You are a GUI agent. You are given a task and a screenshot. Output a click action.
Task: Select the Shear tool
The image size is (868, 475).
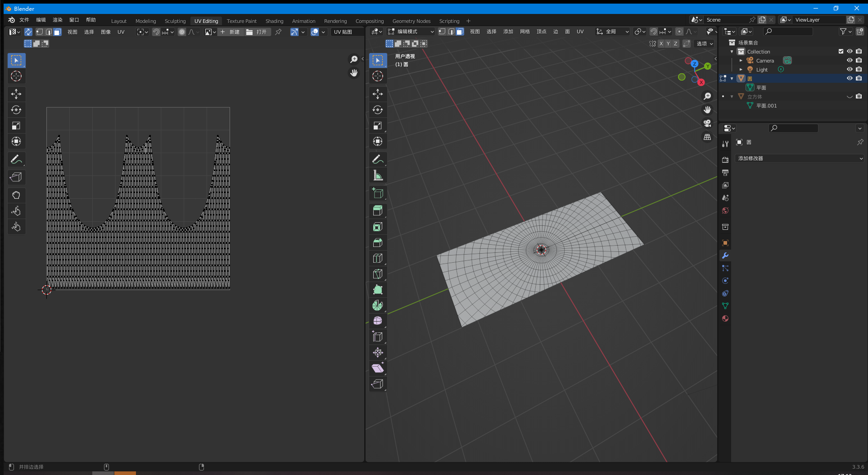[x=378, y=368]
